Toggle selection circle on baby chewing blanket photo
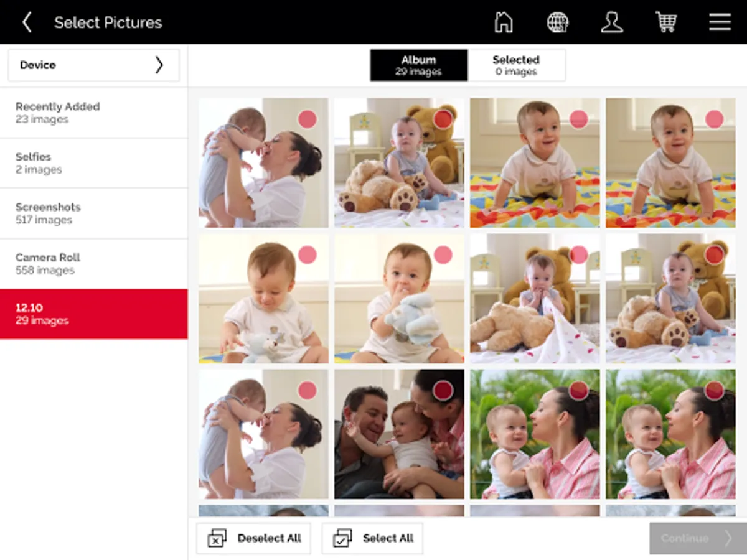 click(579, 254)
